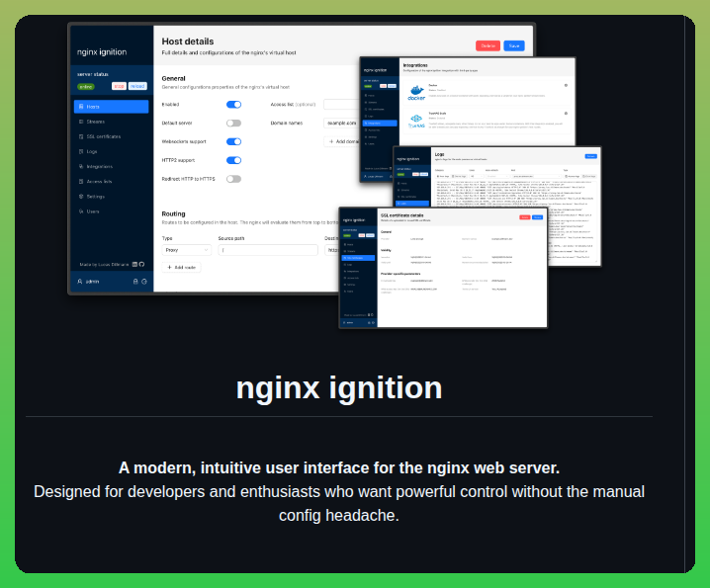Select Settings in the main sidebar
Image resolution: width=710 pixels, height=588 pixels.
click(112, 197)
